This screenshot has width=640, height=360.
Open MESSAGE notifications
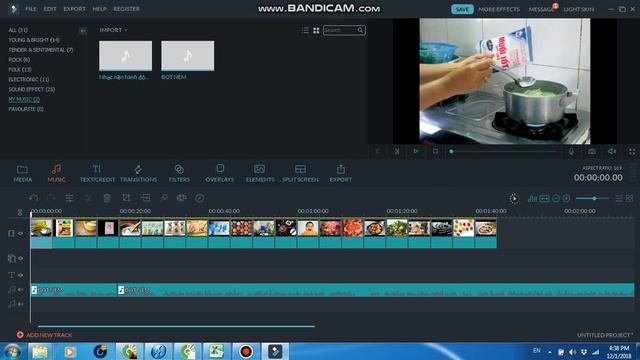[x=541, y=9]
